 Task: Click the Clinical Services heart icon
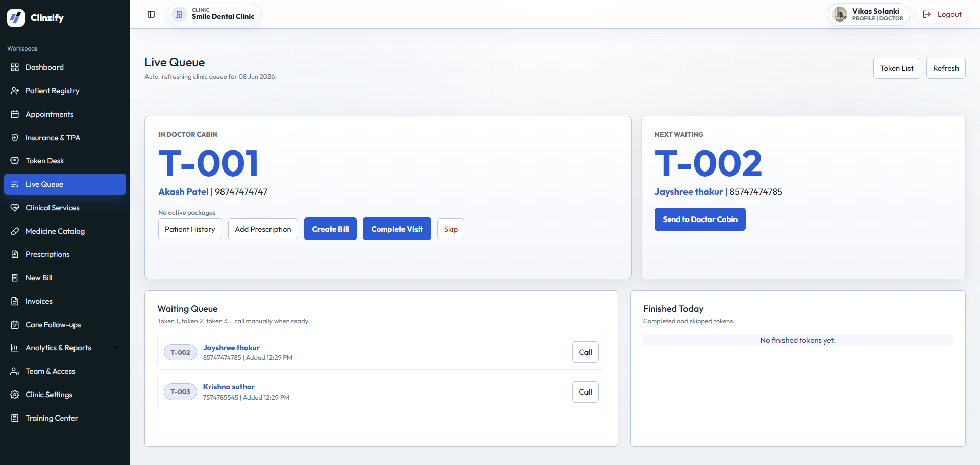point(15,208)
